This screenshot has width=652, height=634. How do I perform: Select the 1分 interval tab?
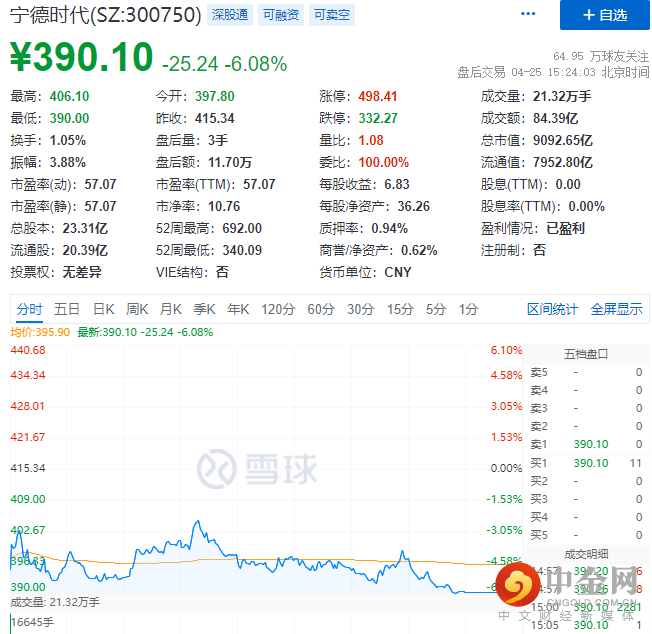[x=469, y=309]
